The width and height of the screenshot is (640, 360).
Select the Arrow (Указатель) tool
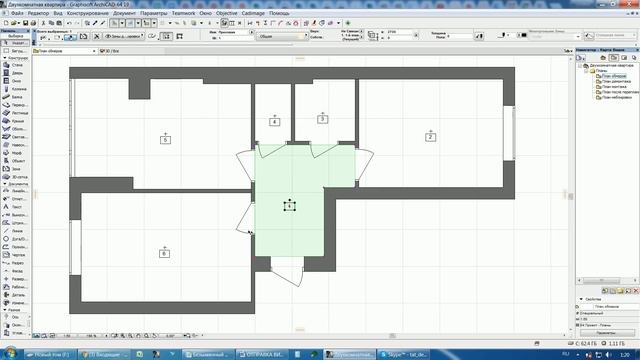[x=15, y=43]
